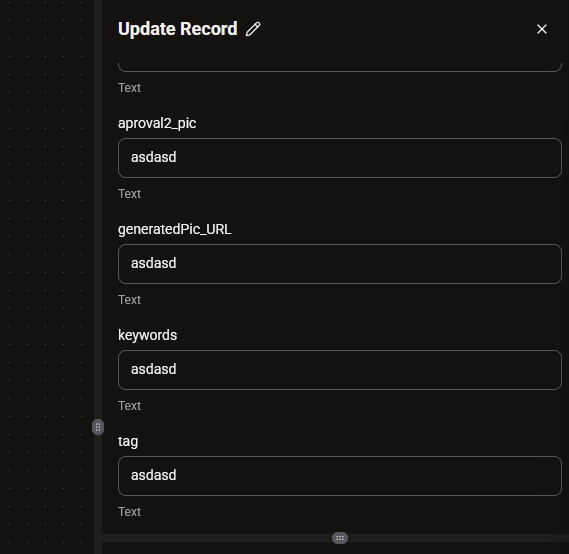Click the generatedPic_URL field label
Viewport: 569px width, 554px height.
coord(175,229)
